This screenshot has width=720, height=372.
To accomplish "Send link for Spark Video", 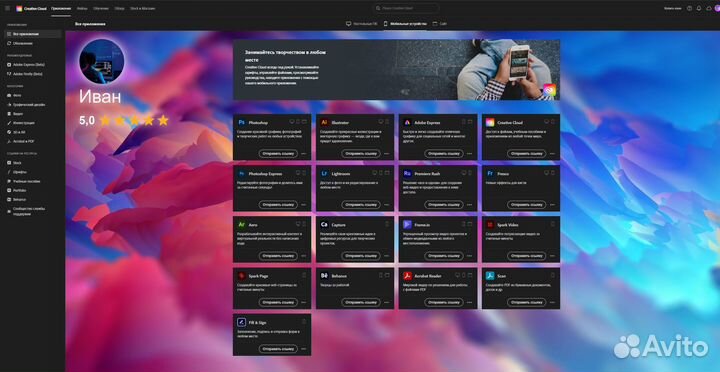I will pyautogui.click(x=526, y=256).
